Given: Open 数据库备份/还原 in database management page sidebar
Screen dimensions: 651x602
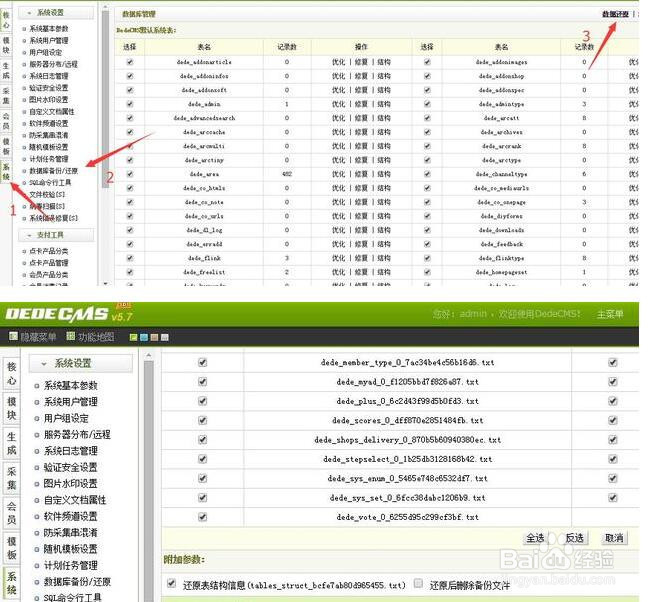Looking at the screenshot, I should click(53, 171).
